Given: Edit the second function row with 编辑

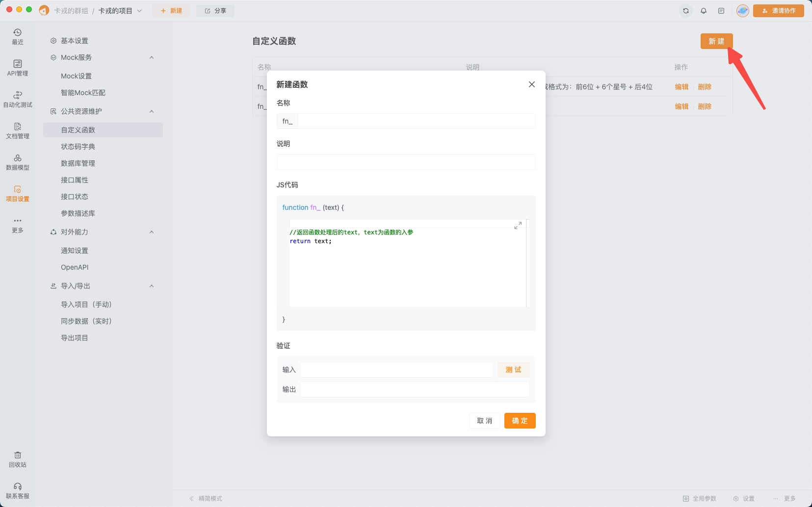Looking at the screenshot, I should tap(681, 106).
